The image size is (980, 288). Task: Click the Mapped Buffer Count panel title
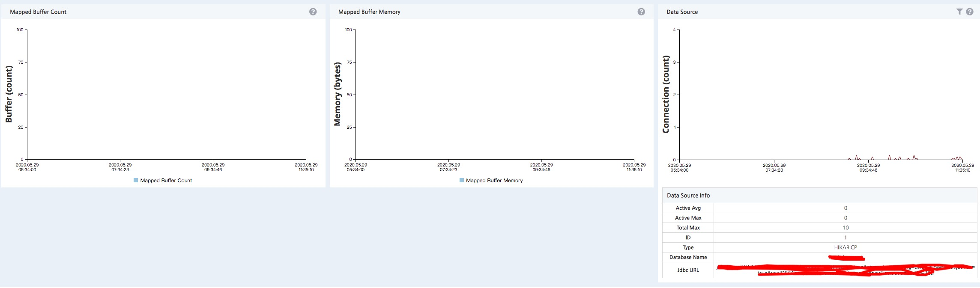(x=38, y=12)
